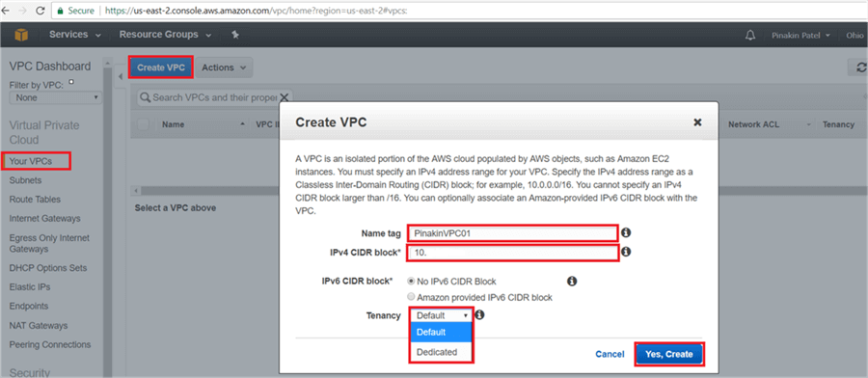Open the Services menu

click(74, 35)
